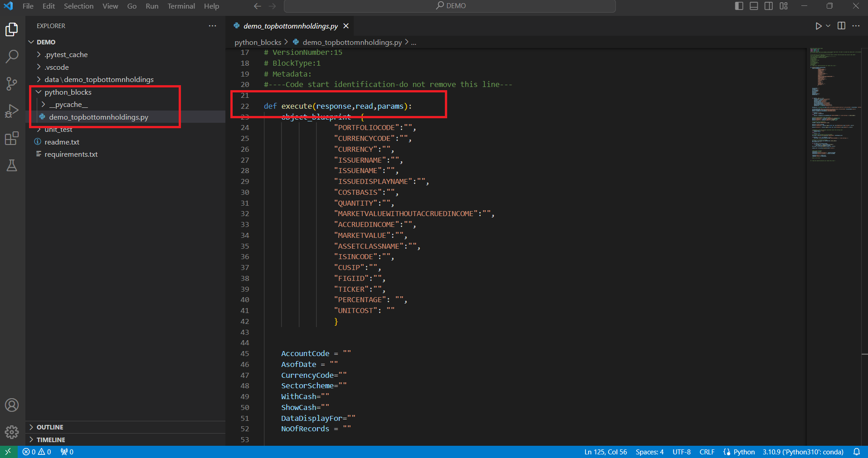Screen dimensions: 868x458
Task: Click the code minimap overview
Action: (x=834, y=104)
